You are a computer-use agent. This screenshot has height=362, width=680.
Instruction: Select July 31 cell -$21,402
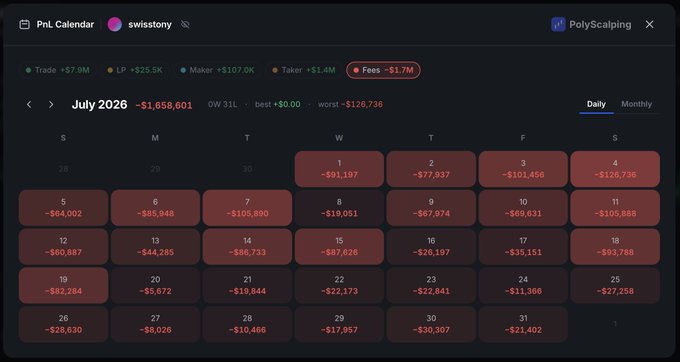[523, 324]
